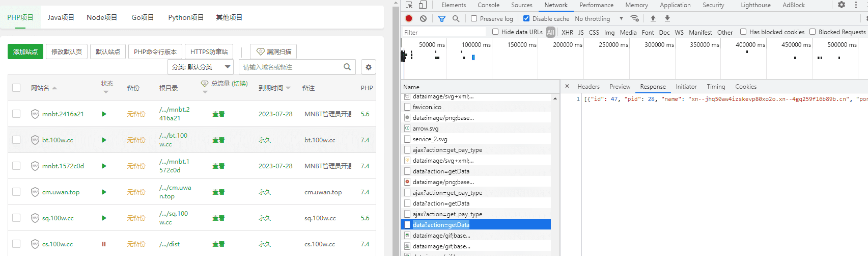Enable the Preserve log checkbox
This screenshot has width=868, height=256.
474,18
